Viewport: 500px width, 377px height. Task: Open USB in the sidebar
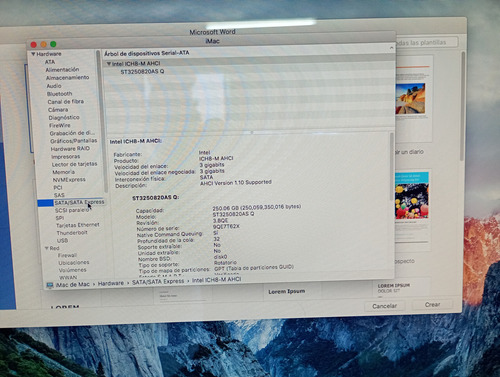click(x=63, y=240)
